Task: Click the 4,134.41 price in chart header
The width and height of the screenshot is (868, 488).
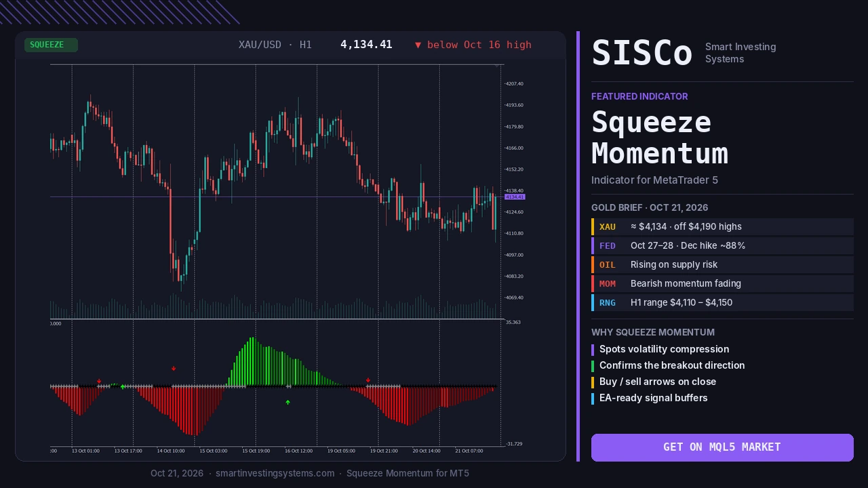Action: 366,45
